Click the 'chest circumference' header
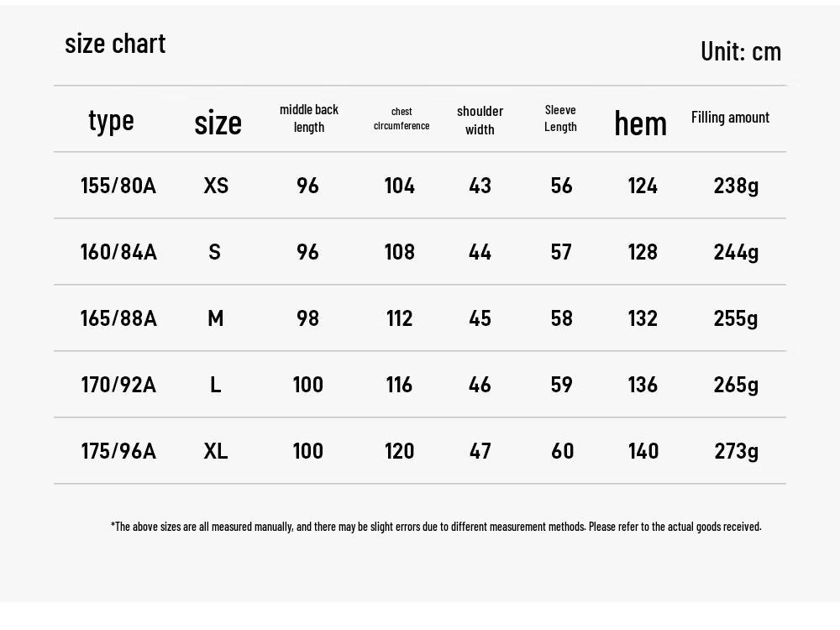 click(x=402, y=118)
